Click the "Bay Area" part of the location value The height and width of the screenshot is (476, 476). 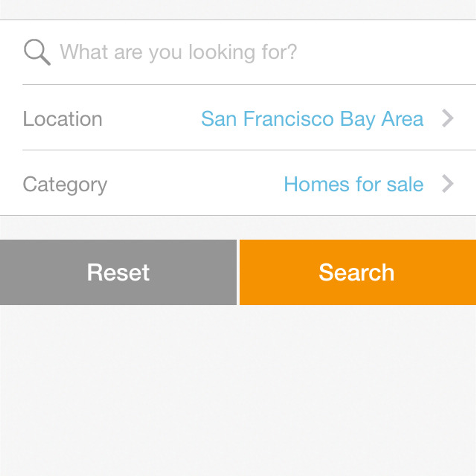pos(382,119)
